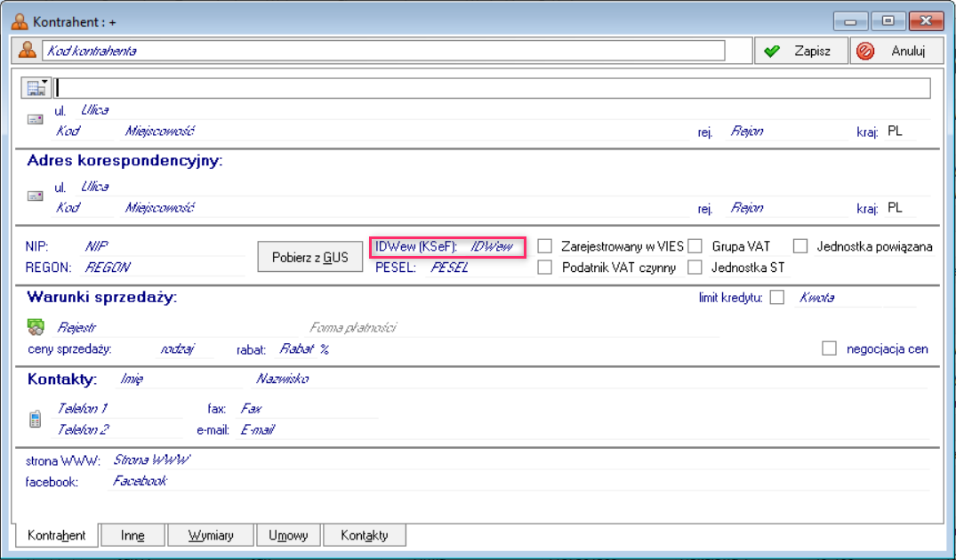Go to the Umowy tab
This screenshot has width=956, height=560.
coord(288,535)
